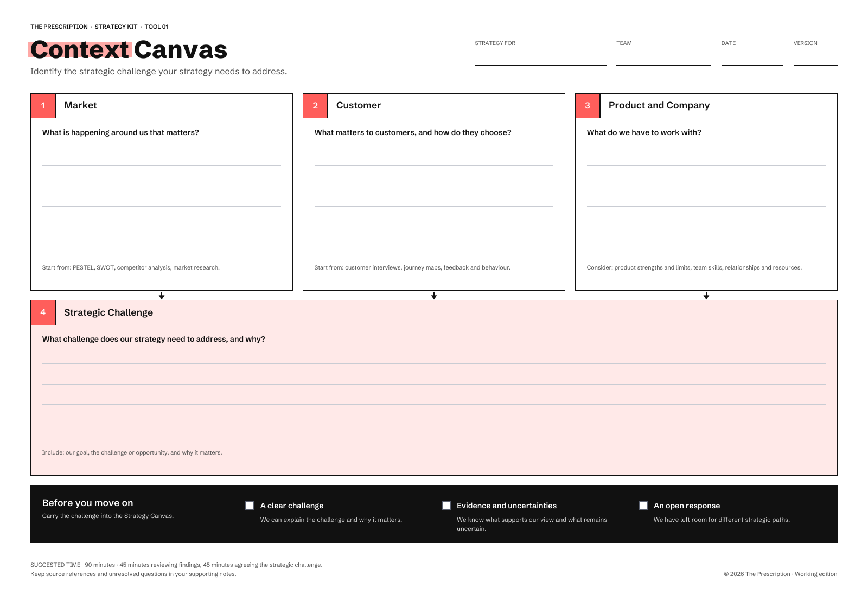Click the 'Team' blank field
The height and width of the screenshot is (614, 868).
point(663,57)
